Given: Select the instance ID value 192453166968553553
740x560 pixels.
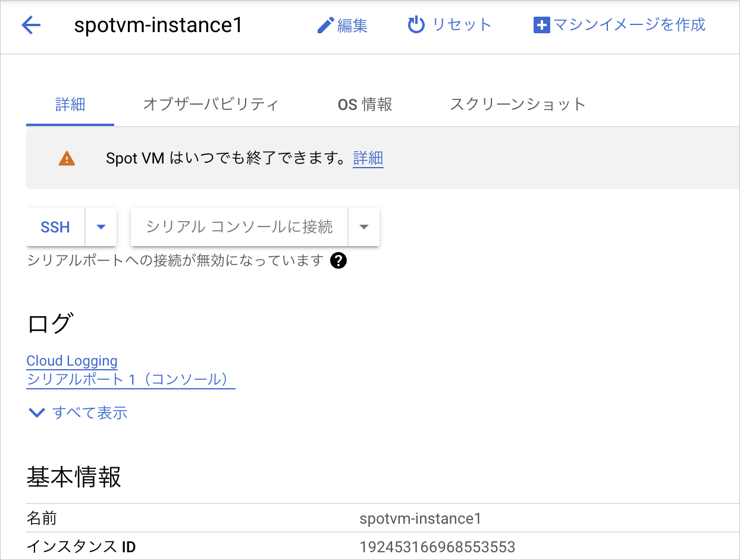Looking at the screenshot, I should [438, 546].
